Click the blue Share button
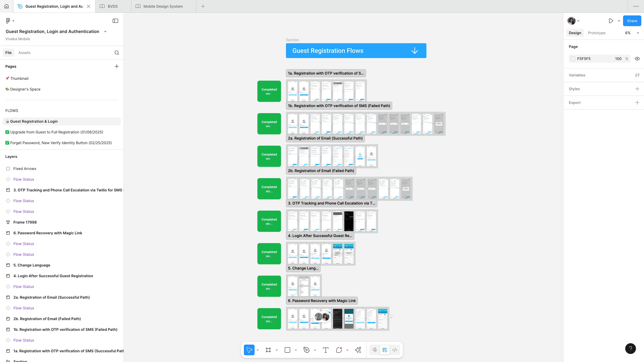This screenshot has width=644, height=362. pyautogui.click(x=632, y=21)
